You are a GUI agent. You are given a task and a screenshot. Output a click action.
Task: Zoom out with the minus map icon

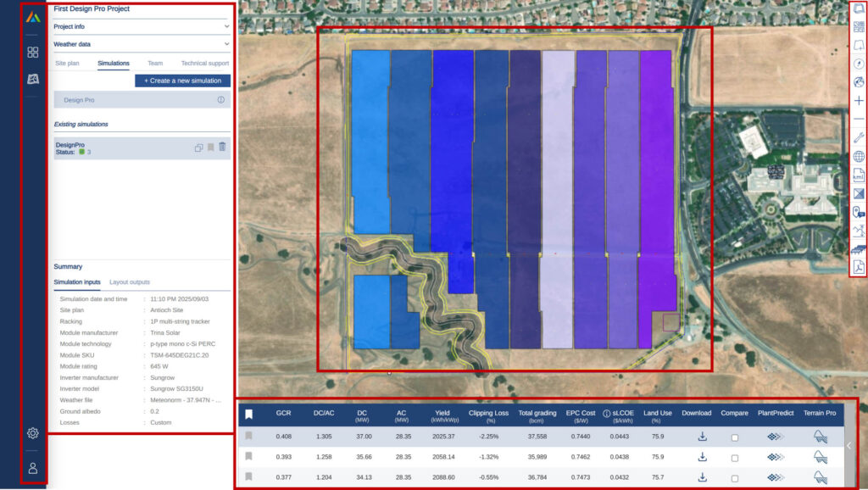coord(859,120)
